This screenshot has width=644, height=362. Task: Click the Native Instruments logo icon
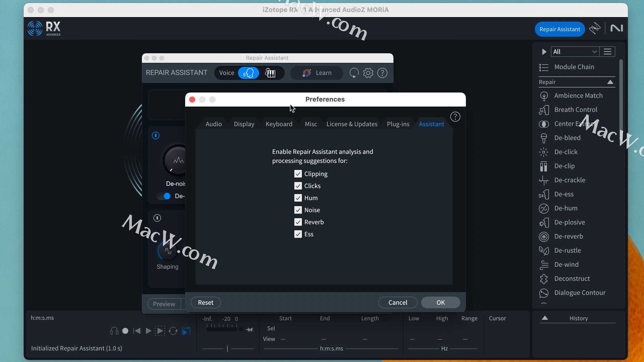pos(616,28)
